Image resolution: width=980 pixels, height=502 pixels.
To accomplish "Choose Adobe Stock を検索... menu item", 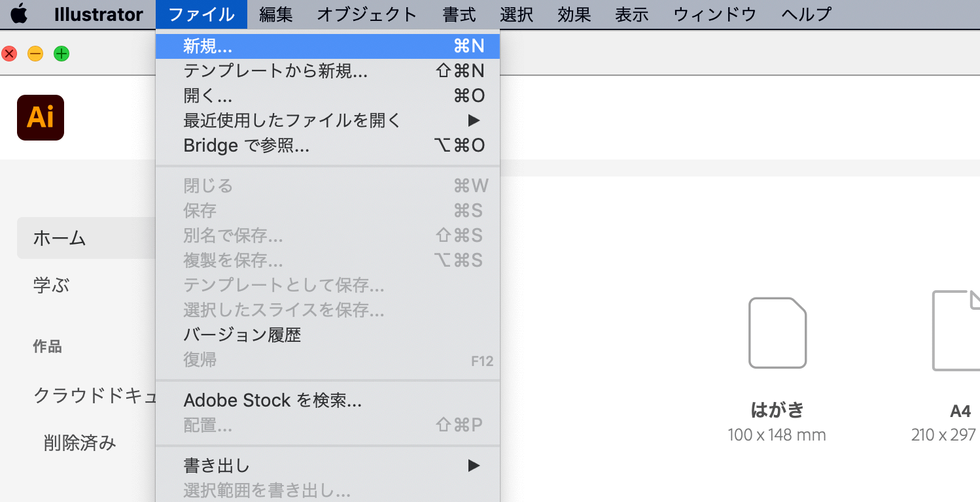I will 328,400.
